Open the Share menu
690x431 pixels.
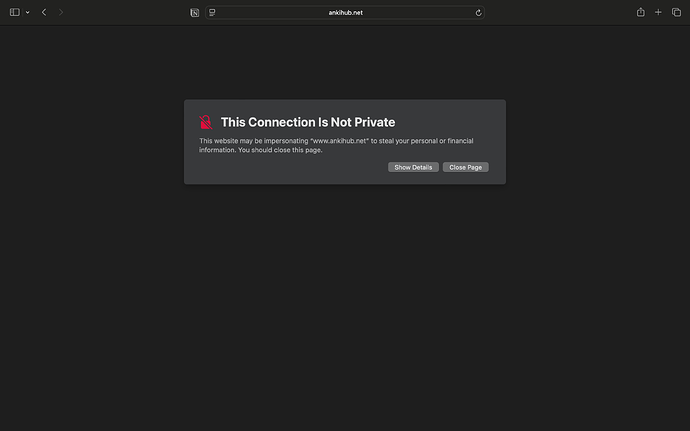click(641, 12)
